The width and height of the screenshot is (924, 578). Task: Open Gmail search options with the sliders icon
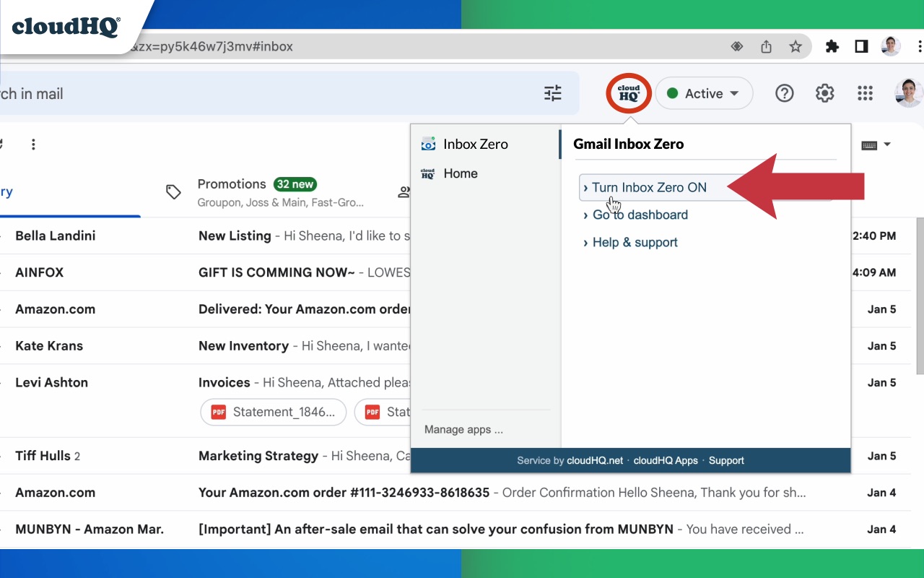(553, 93)
